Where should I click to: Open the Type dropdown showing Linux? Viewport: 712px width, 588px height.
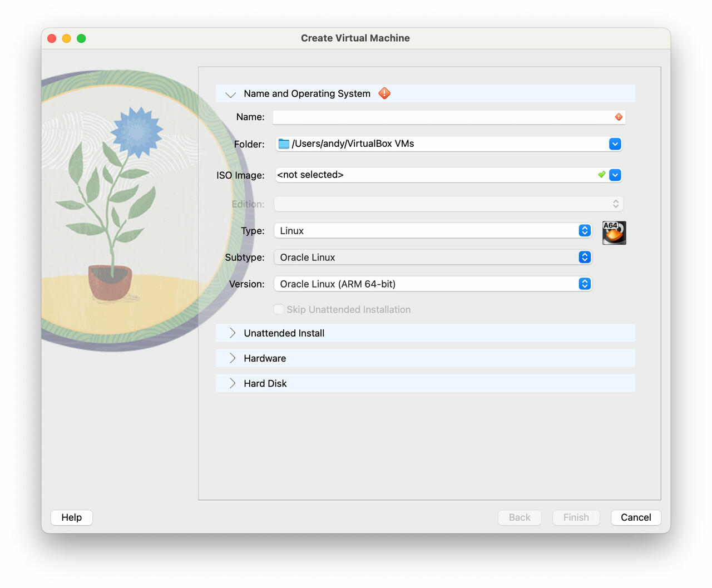pos(433,230)
